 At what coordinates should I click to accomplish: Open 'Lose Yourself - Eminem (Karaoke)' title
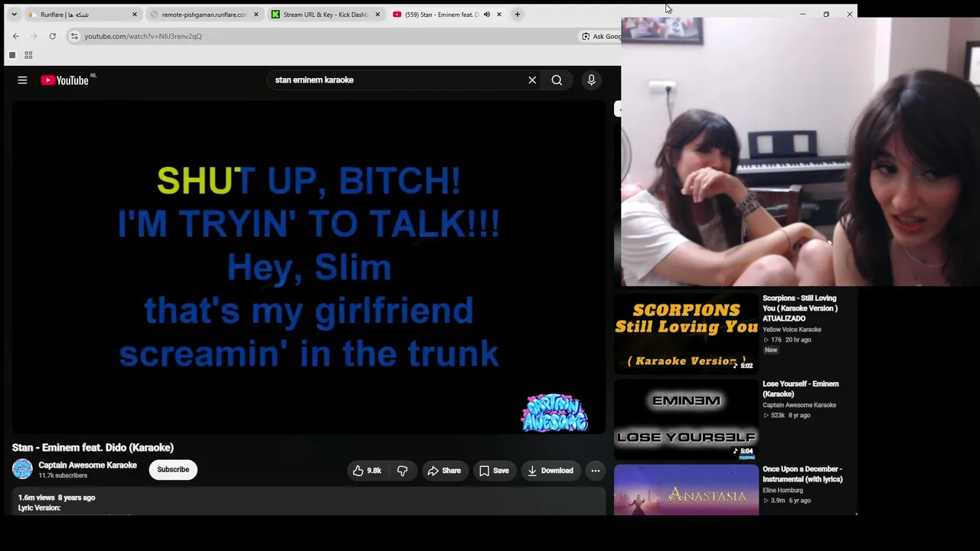pos(800,389)
